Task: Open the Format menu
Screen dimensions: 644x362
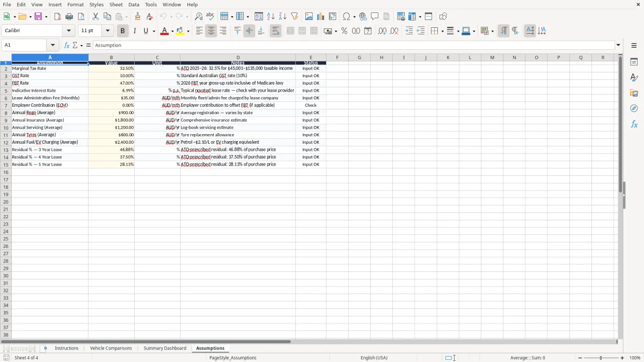Action: coord(76,4)
